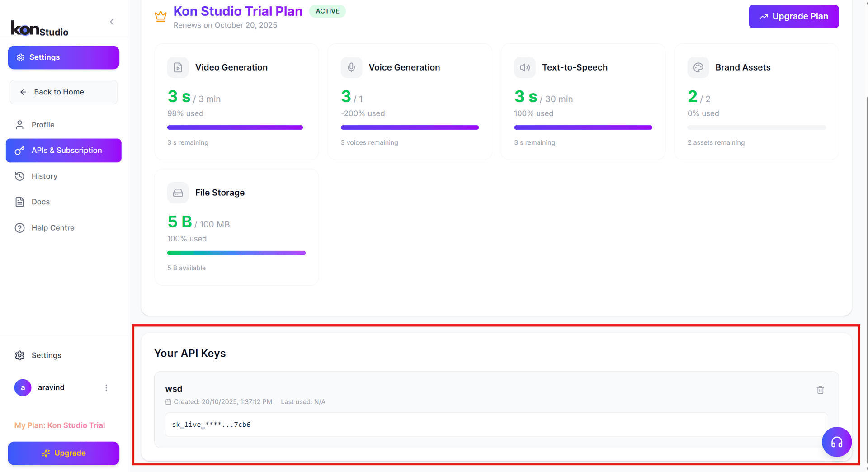Delete the wsd API key
The height and width of the screenshot is (472, 868).
coord(821,390)
